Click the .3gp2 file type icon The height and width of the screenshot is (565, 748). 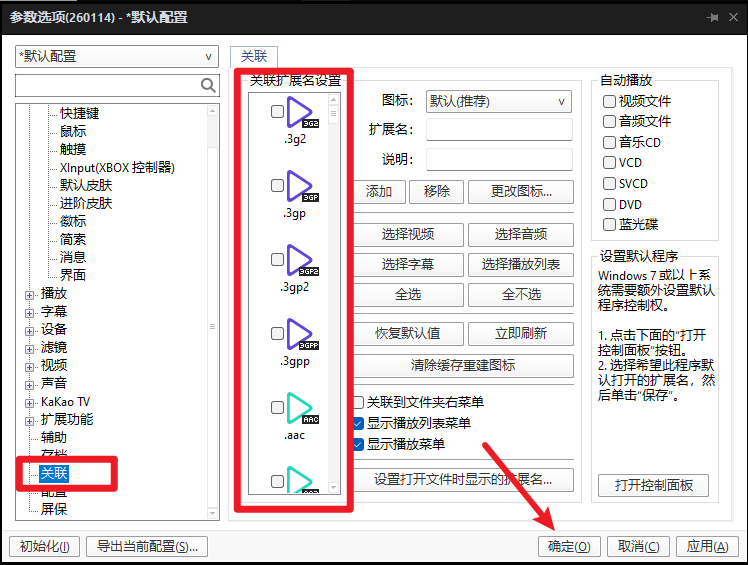(x=302, y=261)
